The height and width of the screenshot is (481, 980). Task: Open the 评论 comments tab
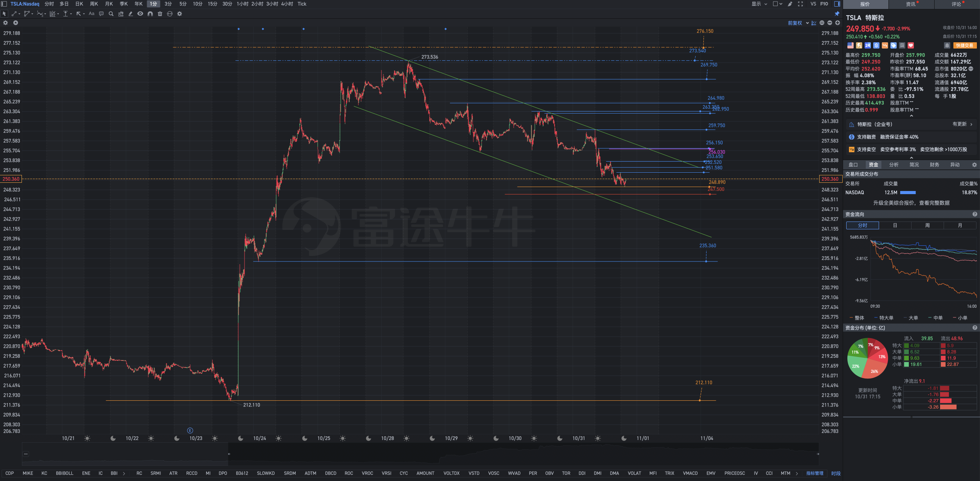coord(957,4)
